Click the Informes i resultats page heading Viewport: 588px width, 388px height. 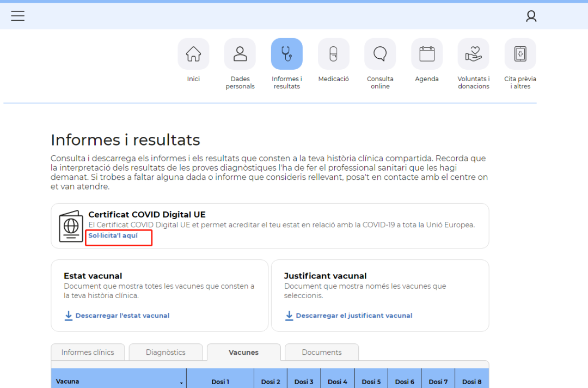coord(125,140)
